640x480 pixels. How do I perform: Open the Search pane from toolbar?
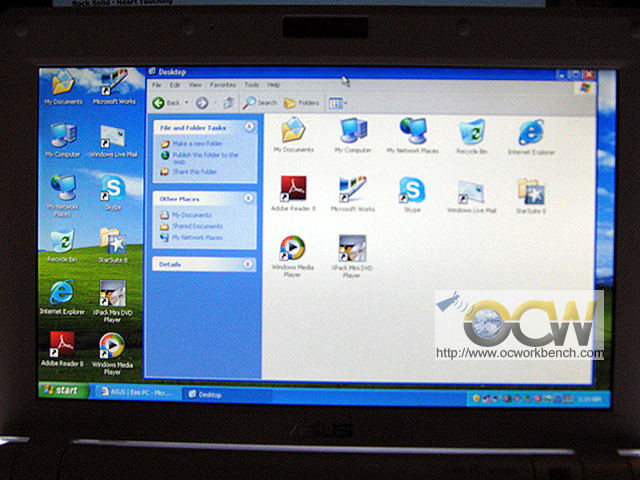(x=260, y=103)
